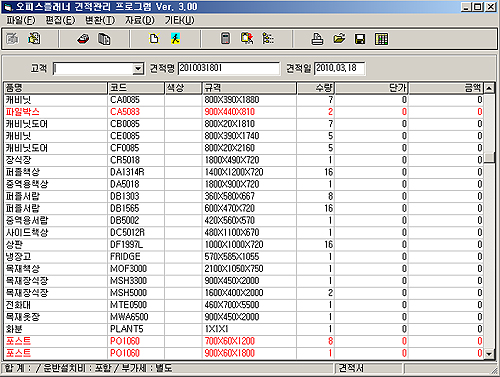Viewport: 500px width, 377px height.
Task: Click the open folder icon
Action: click(339, 39)
